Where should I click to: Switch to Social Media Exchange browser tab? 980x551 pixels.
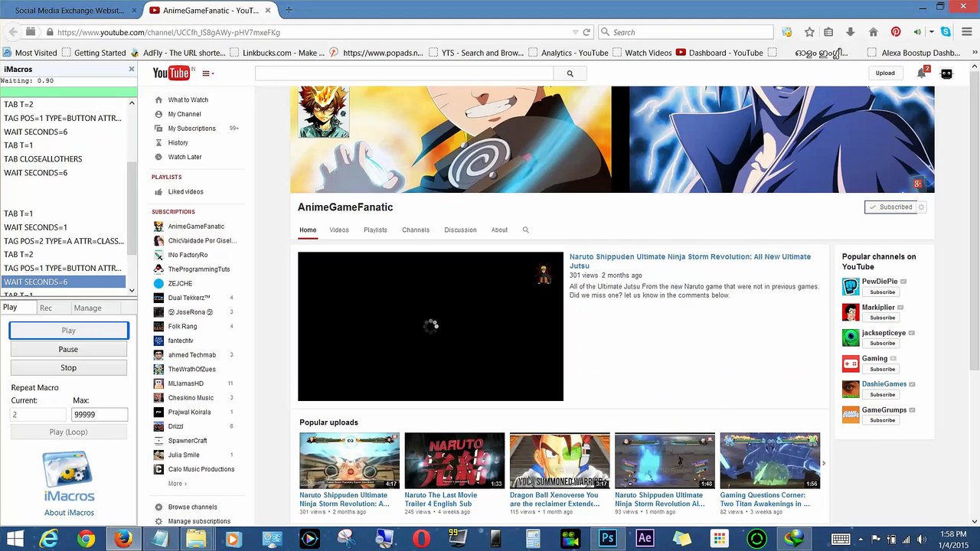(69, 11)
